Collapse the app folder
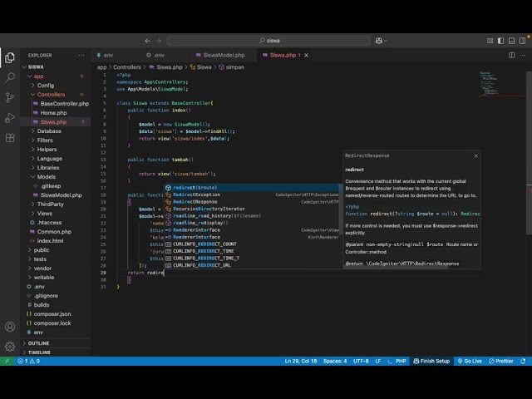The image size is (532, 399). [30, 76]
